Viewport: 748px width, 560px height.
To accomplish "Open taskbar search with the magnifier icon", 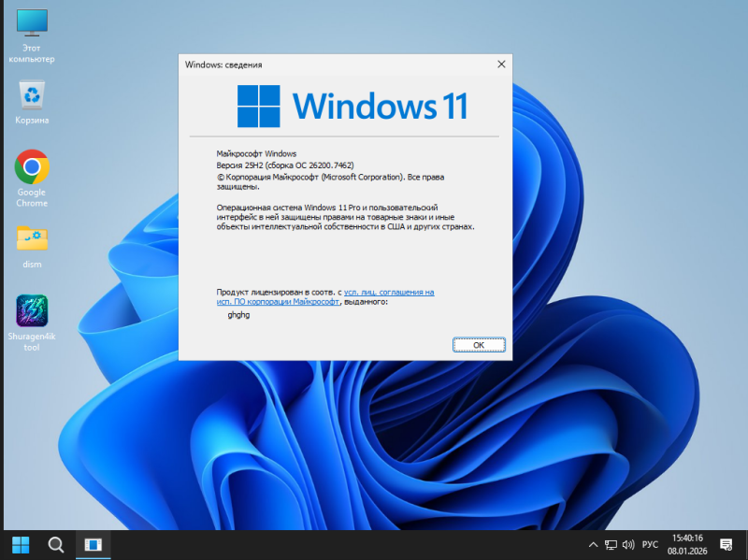I will [x=56, y=544].
